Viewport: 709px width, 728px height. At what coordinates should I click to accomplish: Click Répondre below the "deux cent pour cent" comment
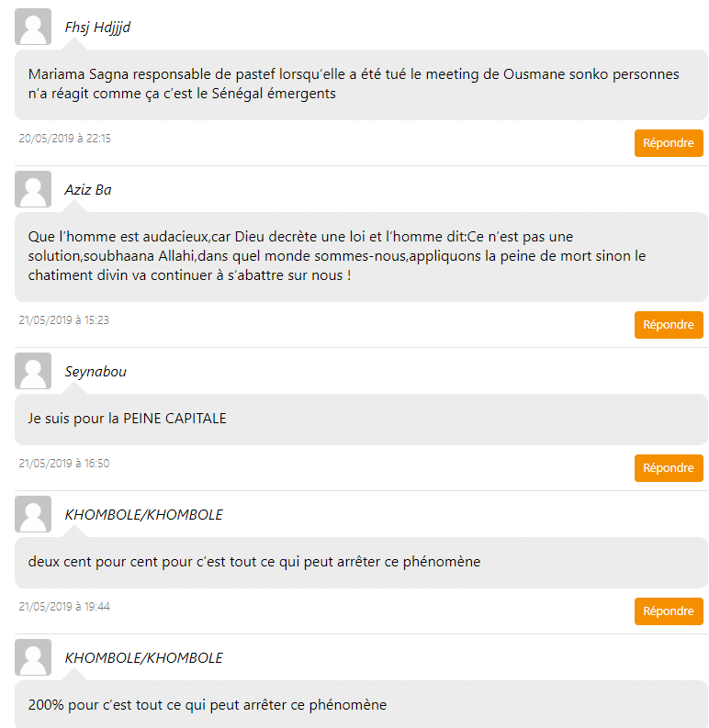669,611
